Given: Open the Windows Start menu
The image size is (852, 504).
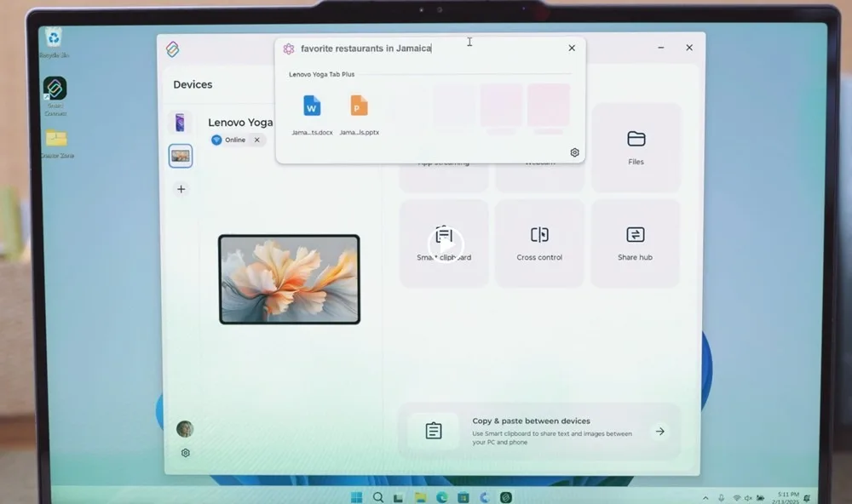Looking at the screenshot, I should pos(356,497).
